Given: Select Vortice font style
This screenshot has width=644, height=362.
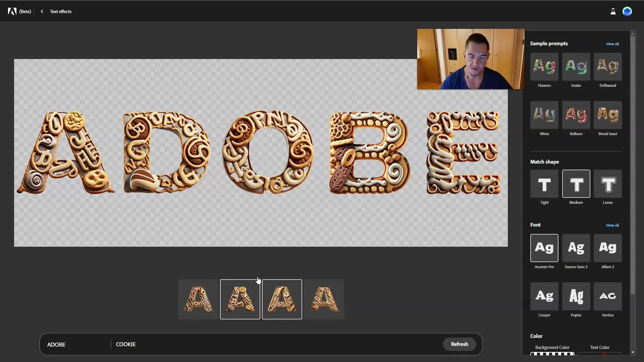Looking at the screenshot, I should (607, 296).
